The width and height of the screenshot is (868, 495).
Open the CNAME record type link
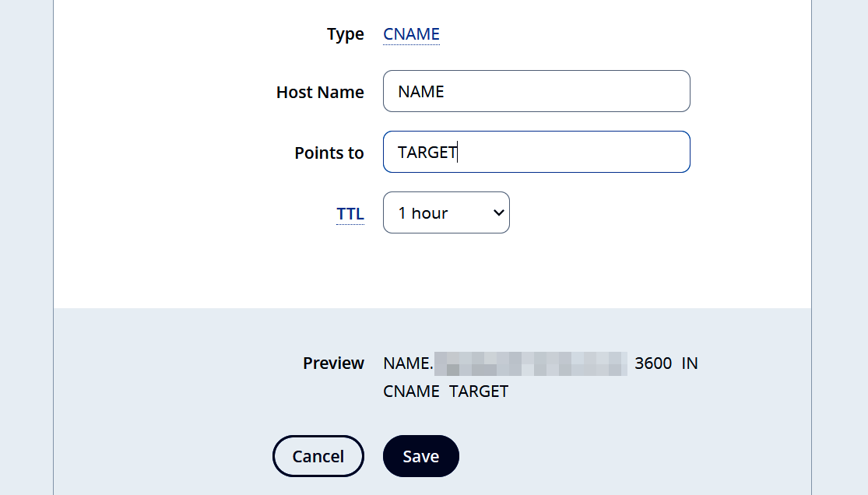pos(410,34)
